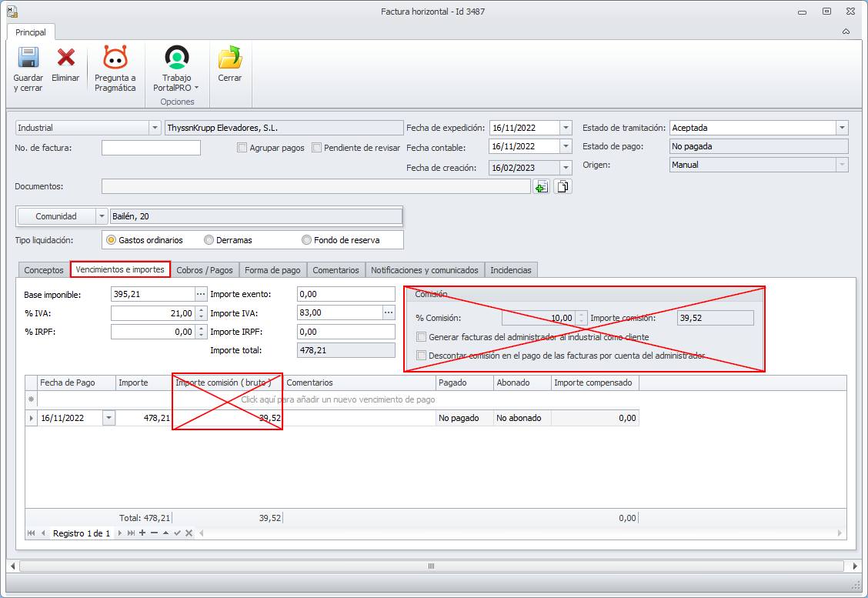Open the Fecha de expedición date picker

coord(566,128)
